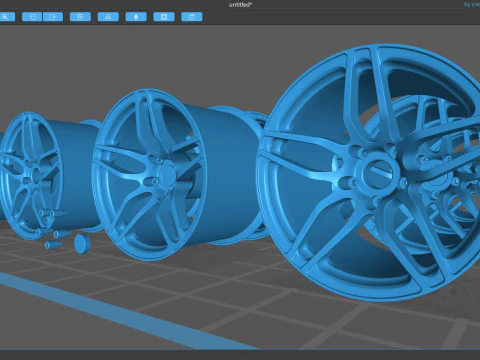Select the round center cap on the floor
480x360 pixels.
pos(83,243)
